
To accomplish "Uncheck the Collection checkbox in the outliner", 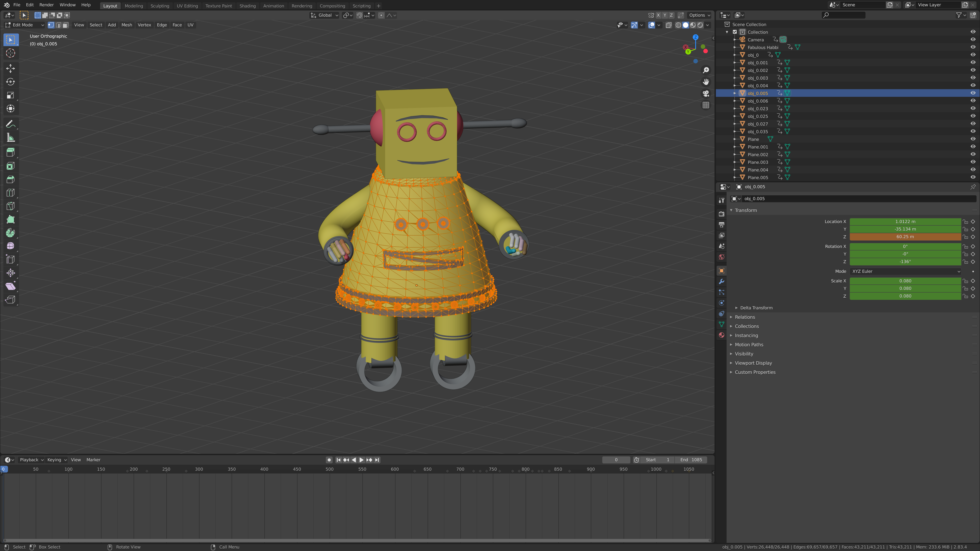I will tap(735, 32).
